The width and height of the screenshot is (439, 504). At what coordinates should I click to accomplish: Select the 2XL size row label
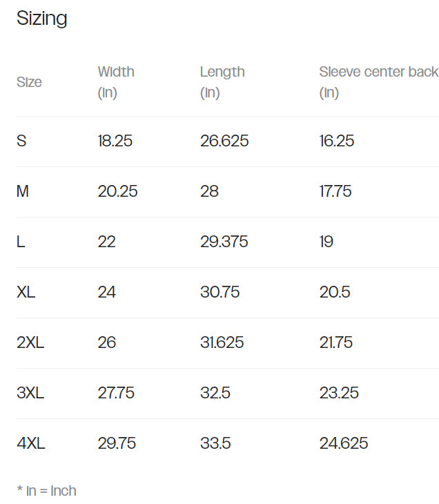30,342
